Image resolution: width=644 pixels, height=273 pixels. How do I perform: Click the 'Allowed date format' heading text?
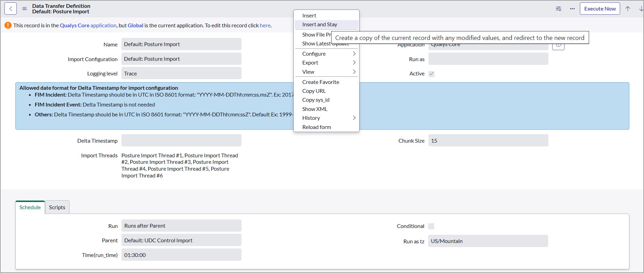pos(99,88)
